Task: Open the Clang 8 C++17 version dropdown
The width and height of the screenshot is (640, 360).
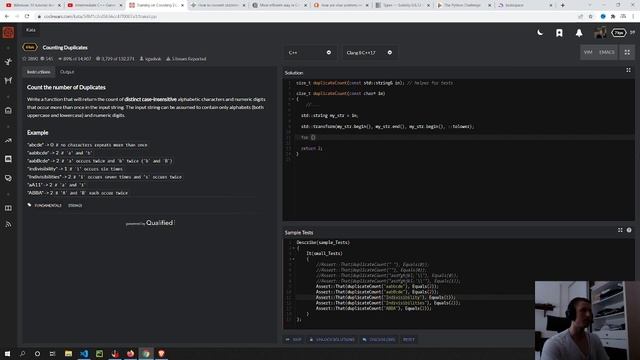Action: coord(369,53)
